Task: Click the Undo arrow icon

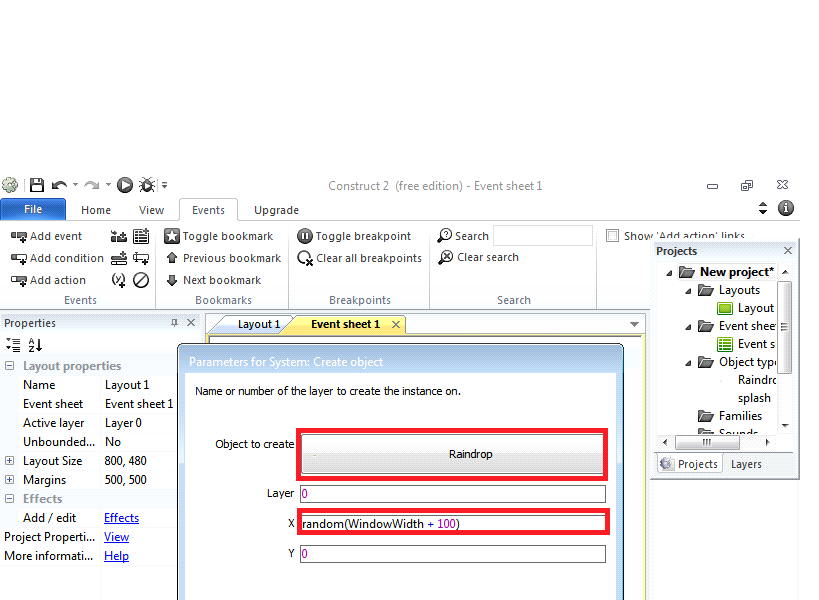Action: click(59, 185)
